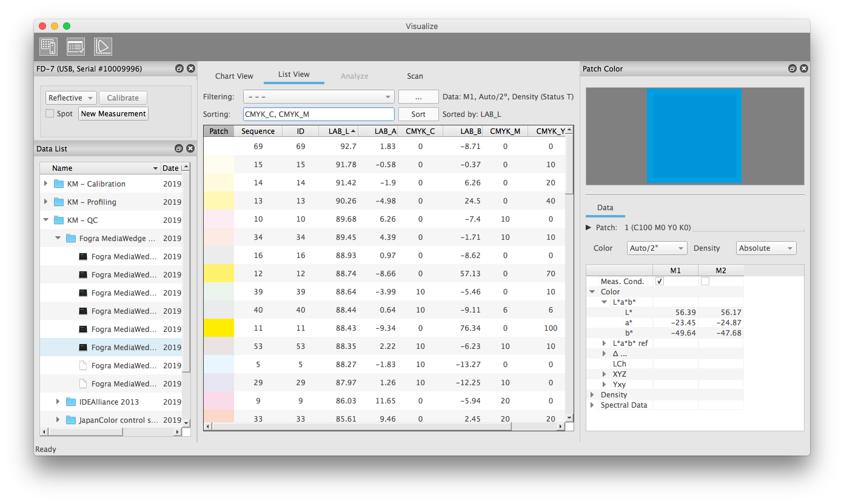Screen dimensions: 844x504
Task: Undock the FD-7 instrument panel
Action: pos(179,69)
